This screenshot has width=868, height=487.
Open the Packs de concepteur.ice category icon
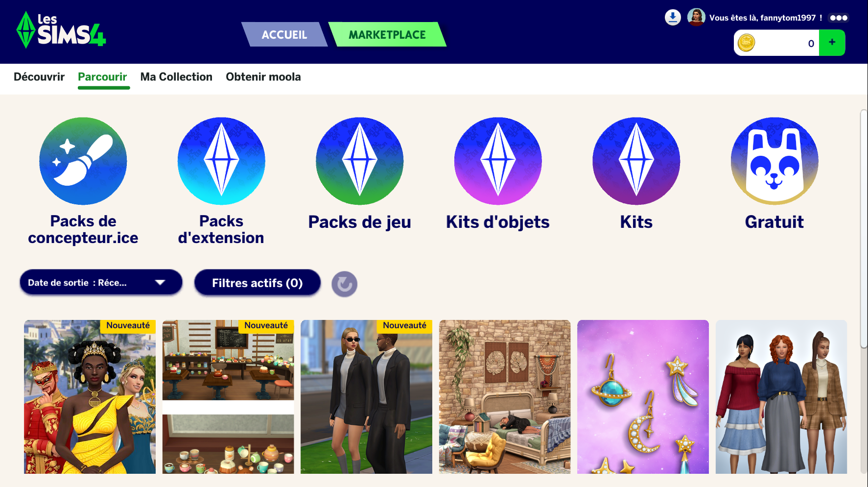click(83, 161)
